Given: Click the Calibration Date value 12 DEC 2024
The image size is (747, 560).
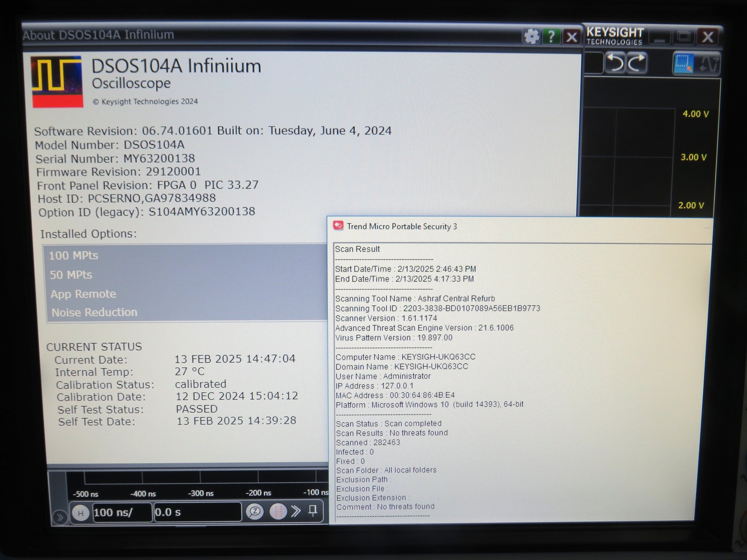Looking at the screenshot, I should coord(237,396).
